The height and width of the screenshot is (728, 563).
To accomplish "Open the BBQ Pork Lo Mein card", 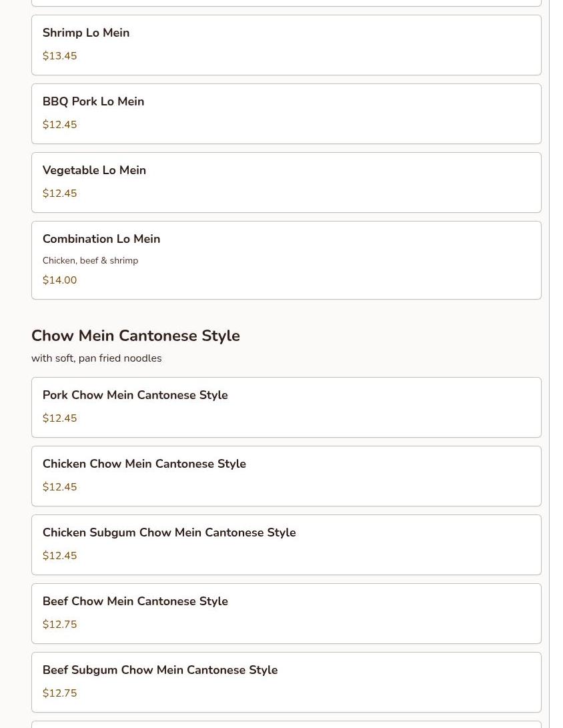I will pyautogui.click(x=286, y=113).
